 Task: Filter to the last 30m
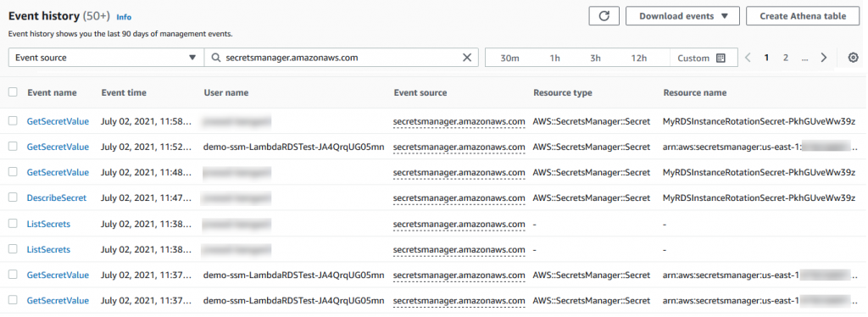(509, 58)
